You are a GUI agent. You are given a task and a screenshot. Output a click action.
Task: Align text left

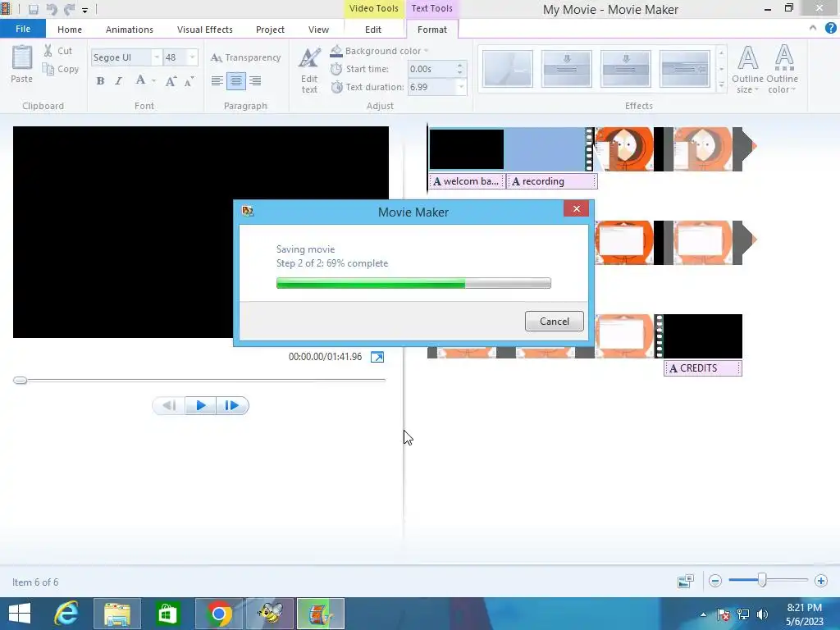217,81
